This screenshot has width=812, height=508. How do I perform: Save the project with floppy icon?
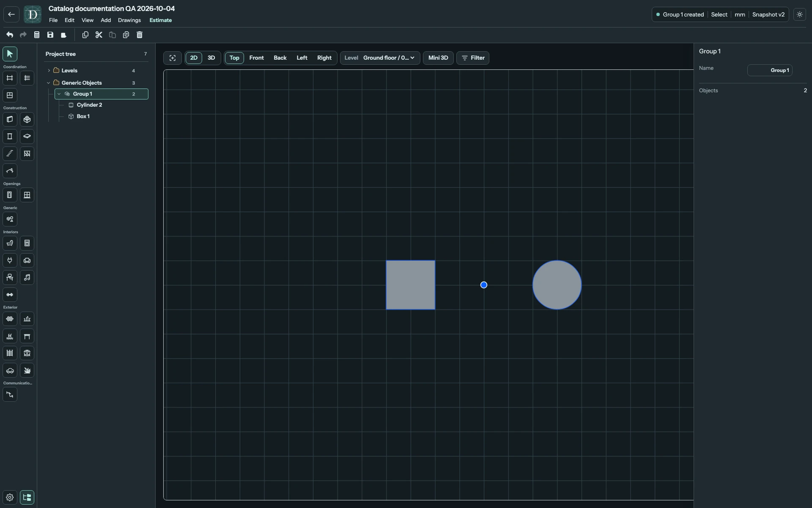[50, 35]
